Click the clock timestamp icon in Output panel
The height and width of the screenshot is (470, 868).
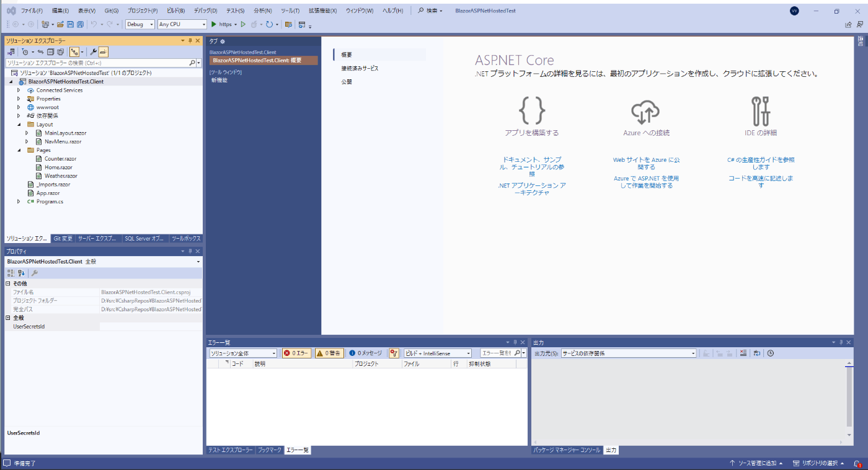770,353
